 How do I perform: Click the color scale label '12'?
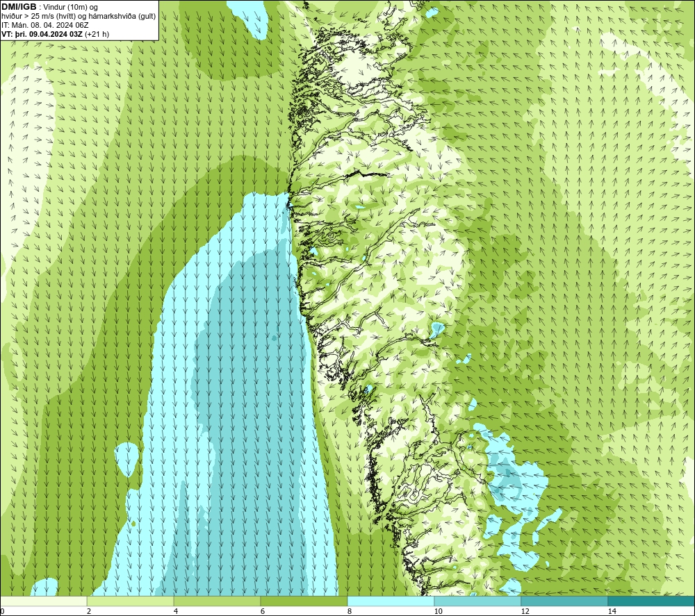point(525,611)
